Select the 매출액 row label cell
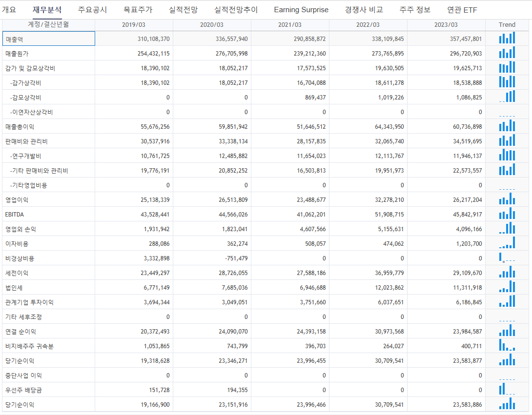532x415 pixels. coord(48,39)
